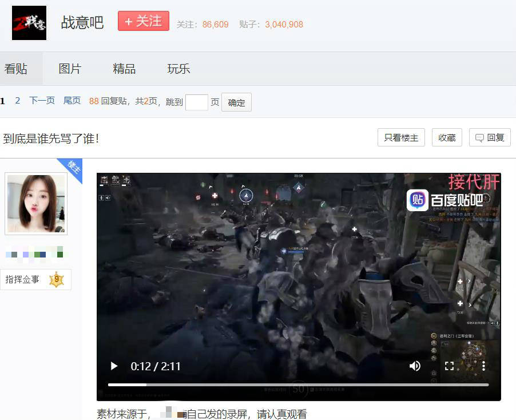The width and height of the screenshot is (516, 420).
Task: Open the 精品 tab
Action: pos(124,69)
